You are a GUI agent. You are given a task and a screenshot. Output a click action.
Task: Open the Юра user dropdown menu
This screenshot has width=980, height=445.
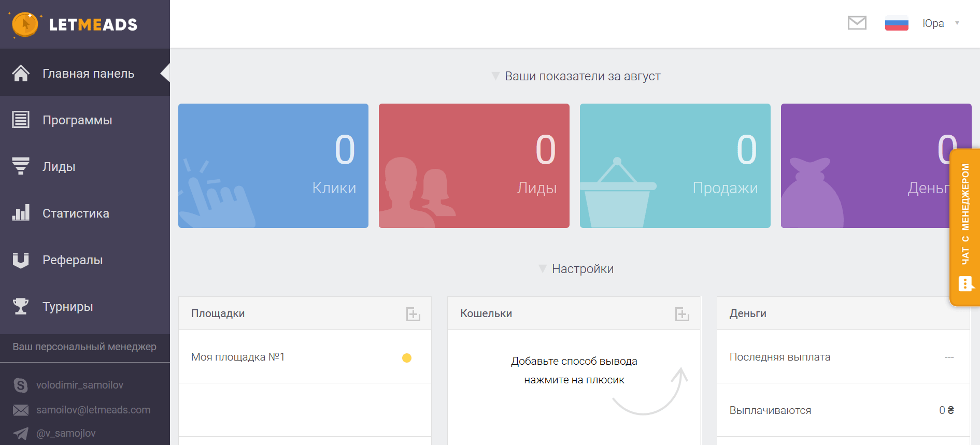pos(941,23)
